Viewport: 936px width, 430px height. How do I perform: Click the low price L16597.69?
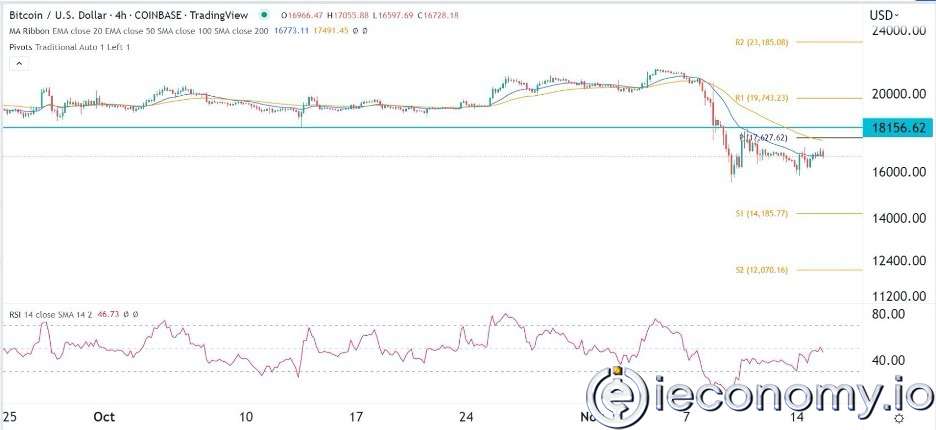[391, 16]
